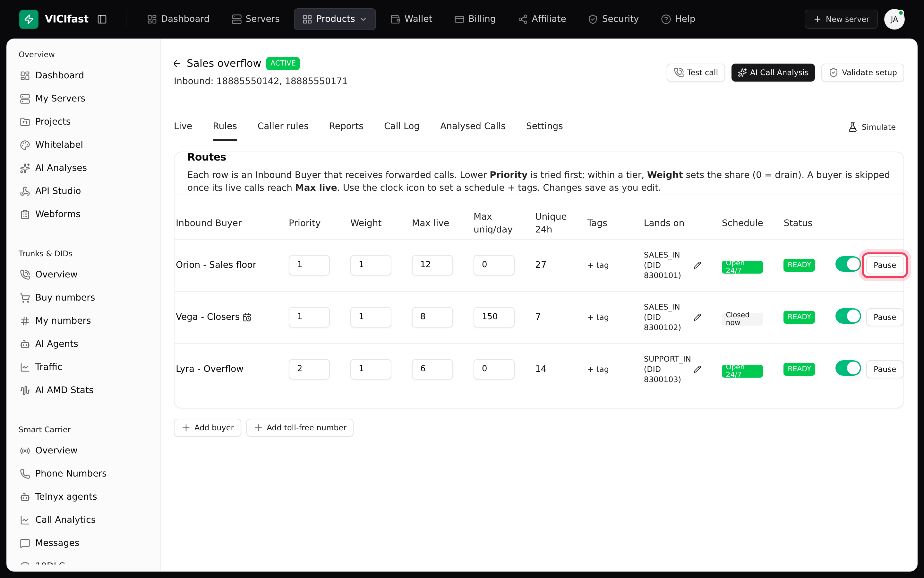Open the Settings tab
Screen dimensions: 924x578
544,126
